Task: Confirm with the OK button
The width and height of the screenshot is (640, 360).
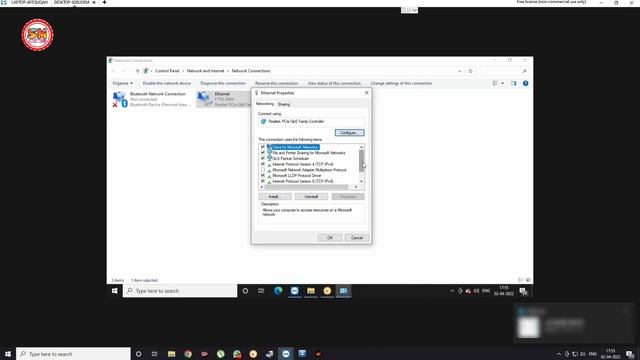Action: tap(330, 238)
